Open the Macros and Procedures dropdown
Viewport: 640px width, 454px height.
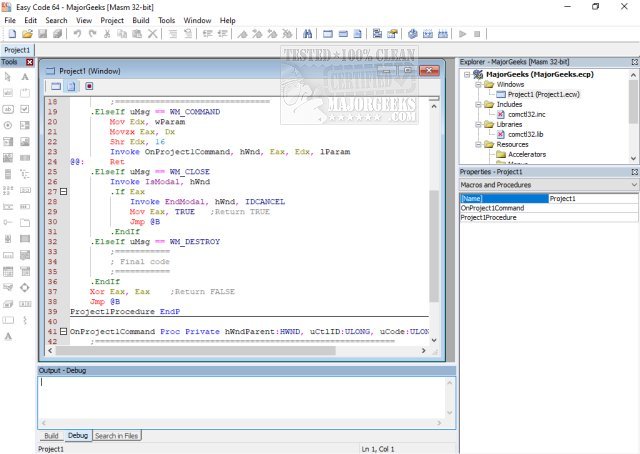[633, 185]
